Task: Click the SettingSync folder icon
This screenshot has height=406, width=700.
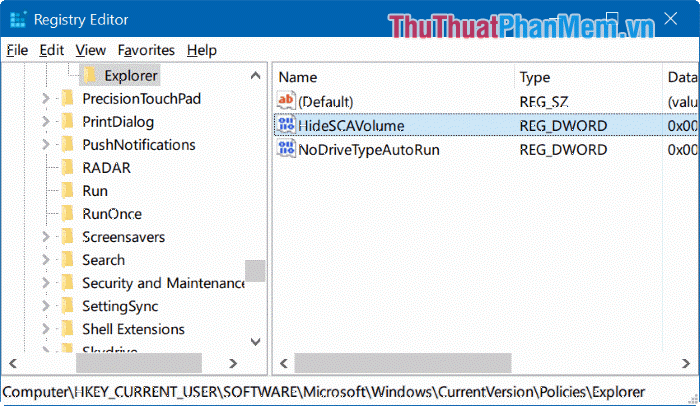Action: pyautogui.click(x=67, y=306)
